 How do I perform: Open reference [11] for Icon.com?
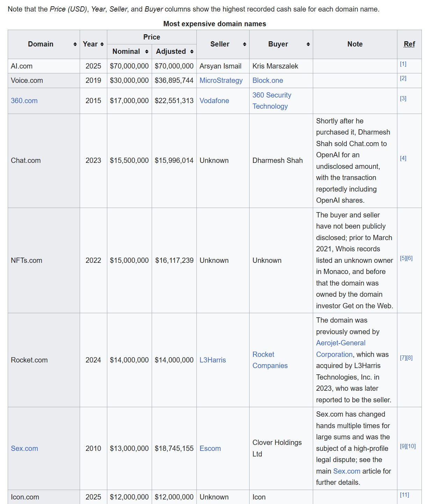click(404, 495)
